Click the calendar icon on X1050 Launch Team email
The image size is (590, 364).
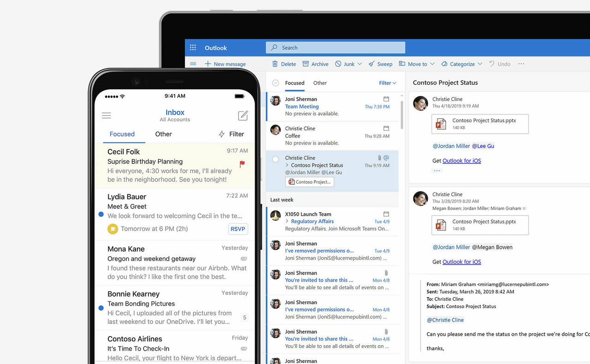tap(386, 214)
